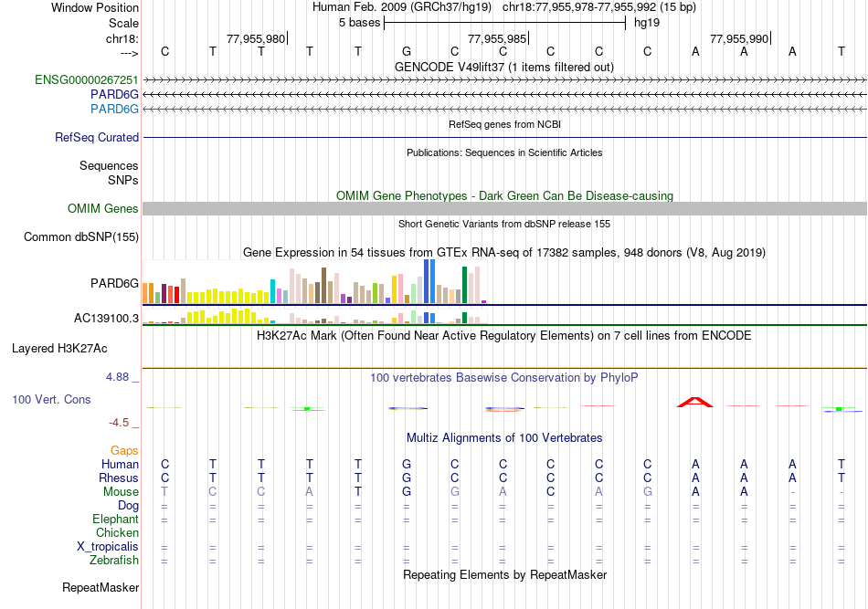Click 'Repeating Elements by RepeatMasker' title
Image resolution: width=868 pixels, height=609 pixels.
(505, 574)
